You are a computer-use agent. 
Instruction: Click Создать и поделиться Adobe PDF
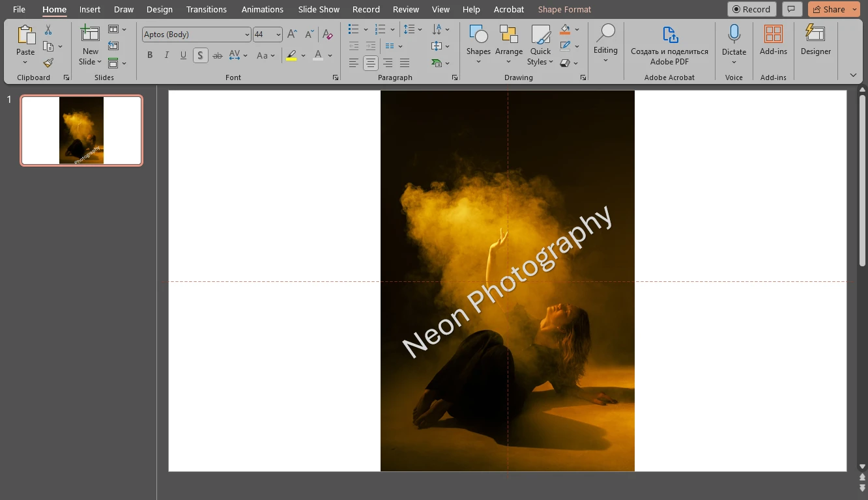(x=669, y=44)
